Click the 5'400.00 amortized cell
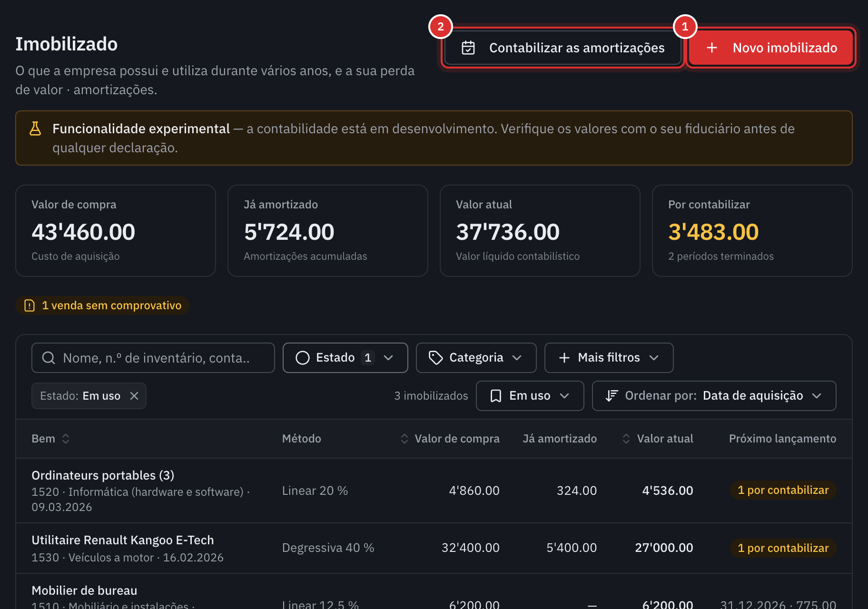 coord(572,548)
